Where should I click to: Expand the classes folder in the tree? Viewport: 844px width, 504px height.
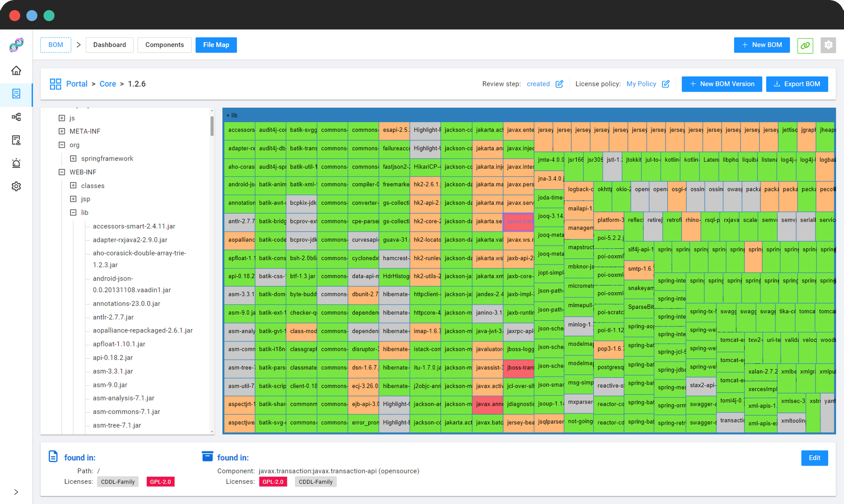[x=73, y=185]
